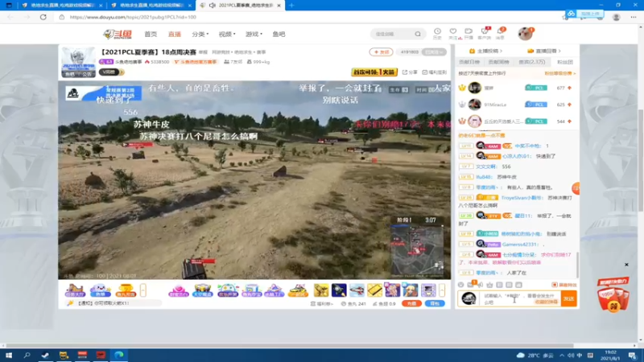Open the welfare link beside share
The width and height of the screenshot is (644, 362).
[x=434, y=72]
